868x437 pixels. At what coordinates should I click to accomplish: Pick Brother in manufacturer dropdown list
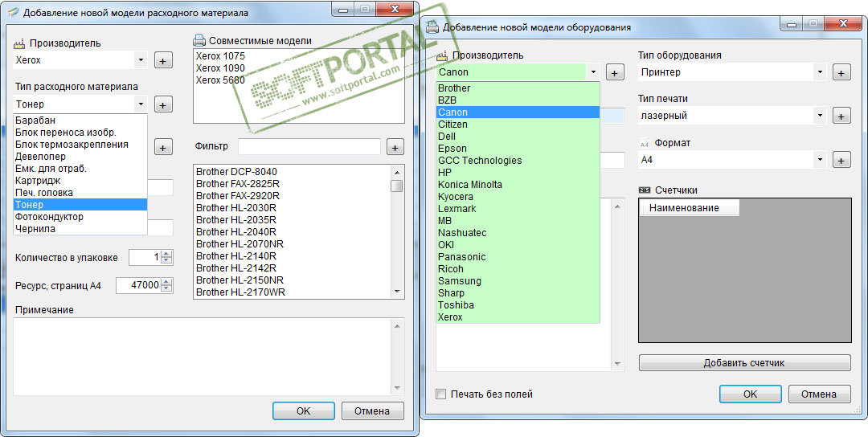(518, 88)
